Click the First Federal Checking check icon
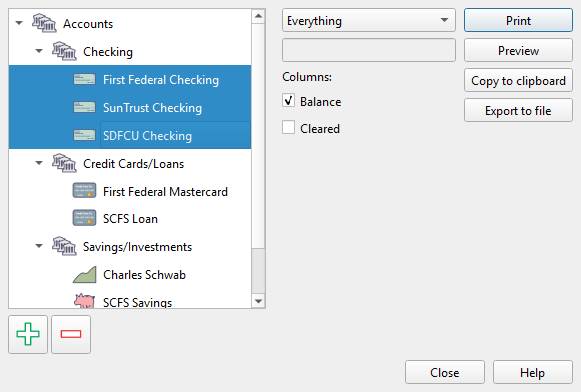 [x=84, y=79]
